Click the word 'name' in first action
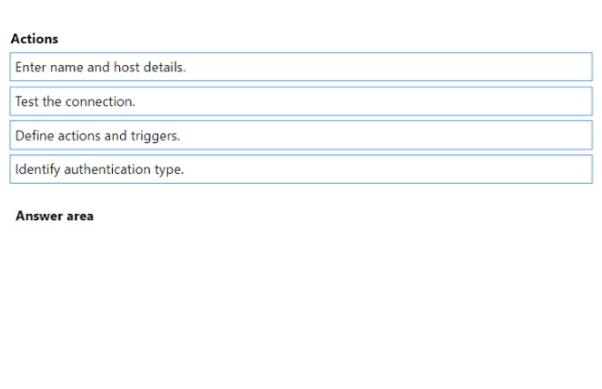This screenshot has width=602, height=389. click(x=66, y=67)
